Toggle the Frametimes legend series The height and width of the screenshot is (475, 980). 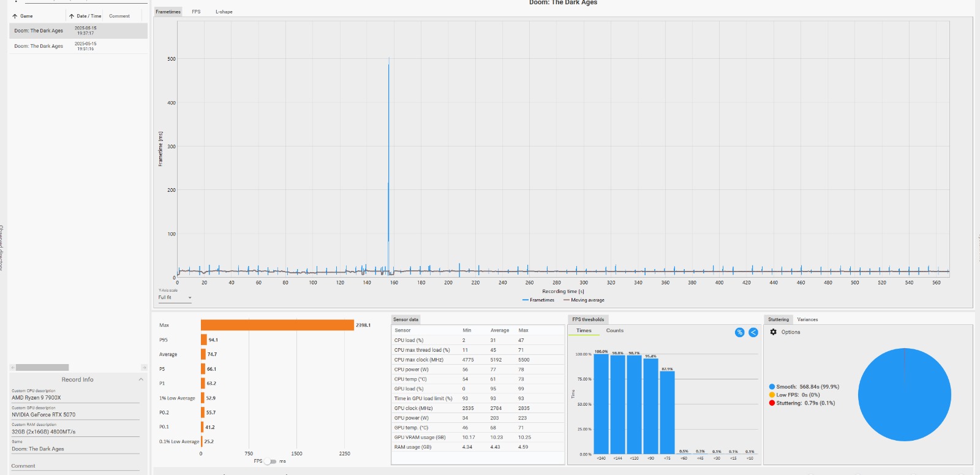pos(538,300)
